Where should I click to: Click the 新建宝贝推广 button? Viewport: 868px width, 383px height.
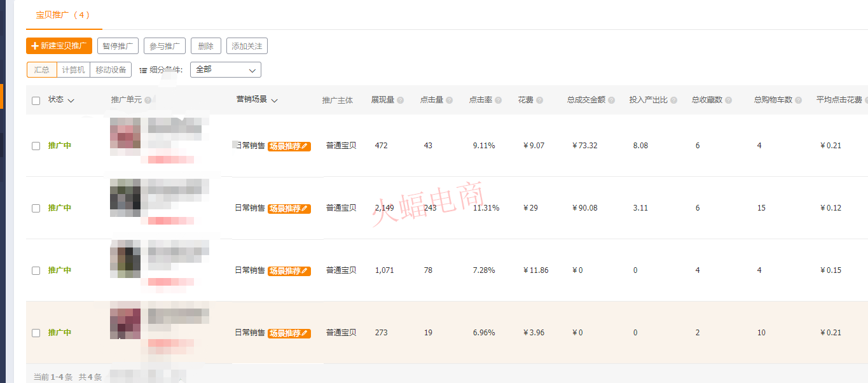[59, 46]
